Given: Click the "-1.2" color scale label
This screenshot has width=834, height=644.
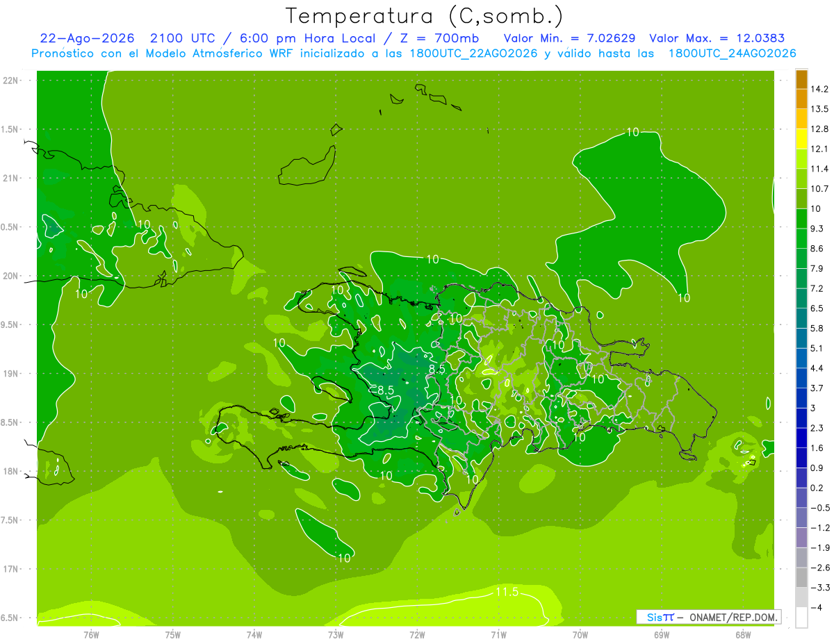Looking at the screenshot, I should 820,528.
